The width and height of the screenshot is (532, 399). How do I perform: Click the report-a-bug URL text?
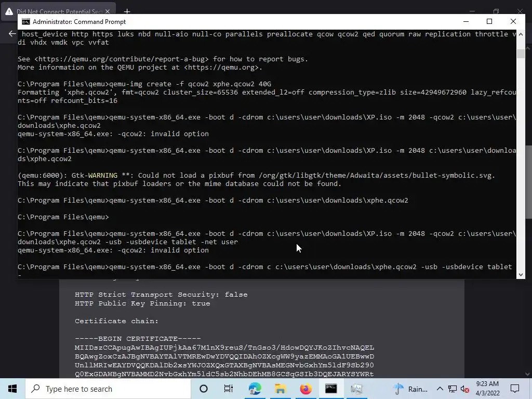point(122,59)
